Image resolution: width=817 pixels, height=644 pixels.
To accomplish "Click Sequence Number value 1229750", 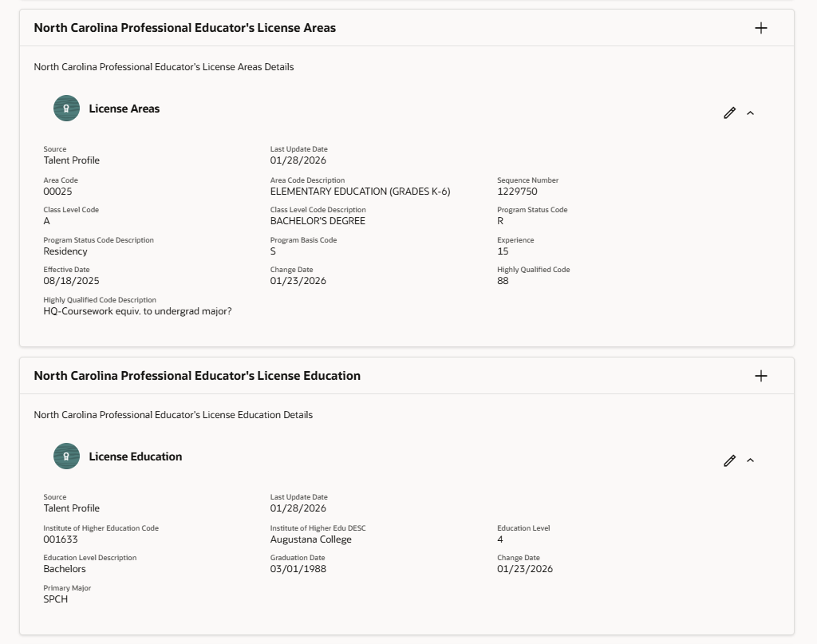I will pos(517,192).
